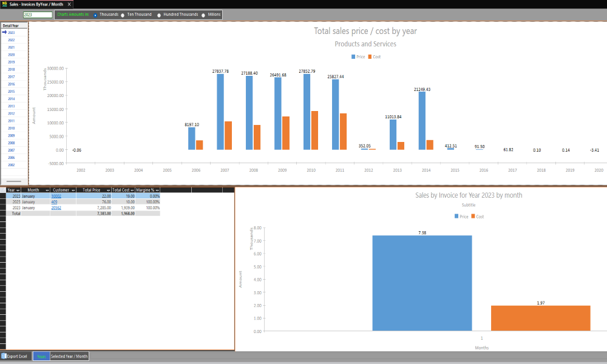Expand the Total Price column filter
The width and height of the screenshot is (607, 364).
[x=108, y=190]
